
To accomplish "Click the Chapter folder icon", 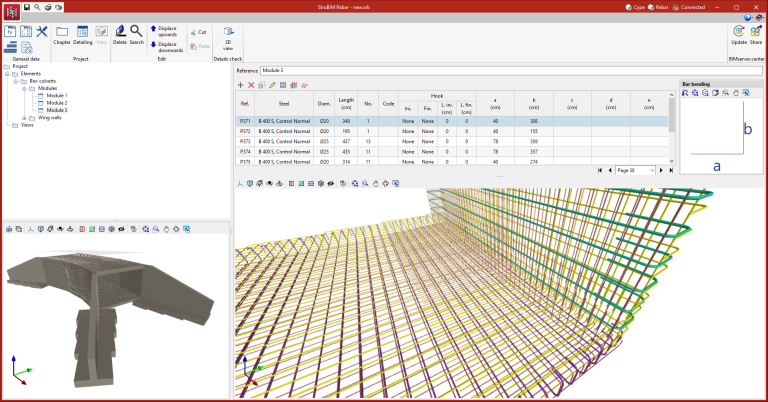I will pos(61,33).
